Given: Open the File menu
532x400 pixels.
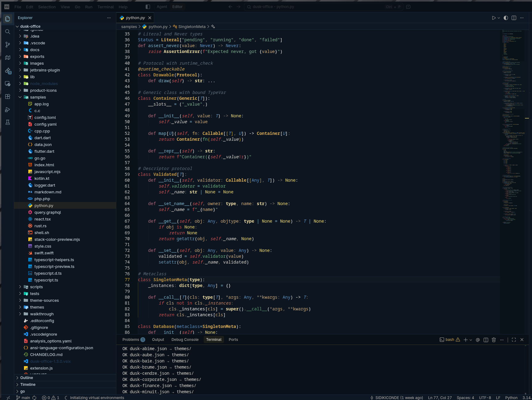Looking at the screenshot, I should tap(18, 7).
